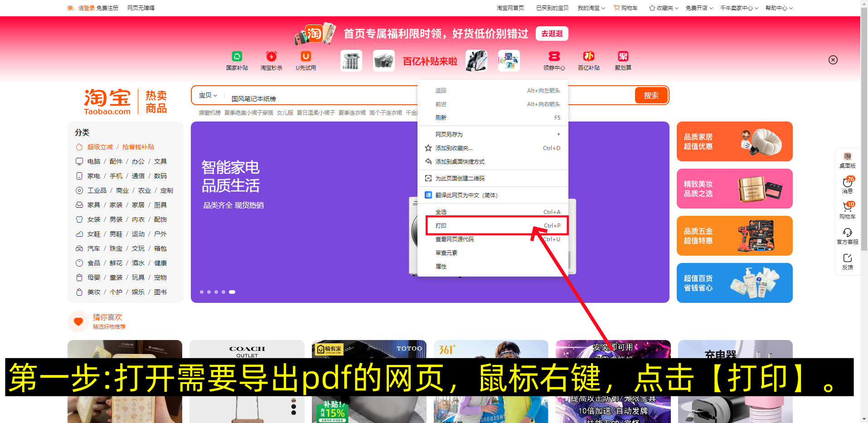This screenshot has width=868, height=423.
Task: Open the 购物车 sidebar cart icon
Action: (847, 208)
